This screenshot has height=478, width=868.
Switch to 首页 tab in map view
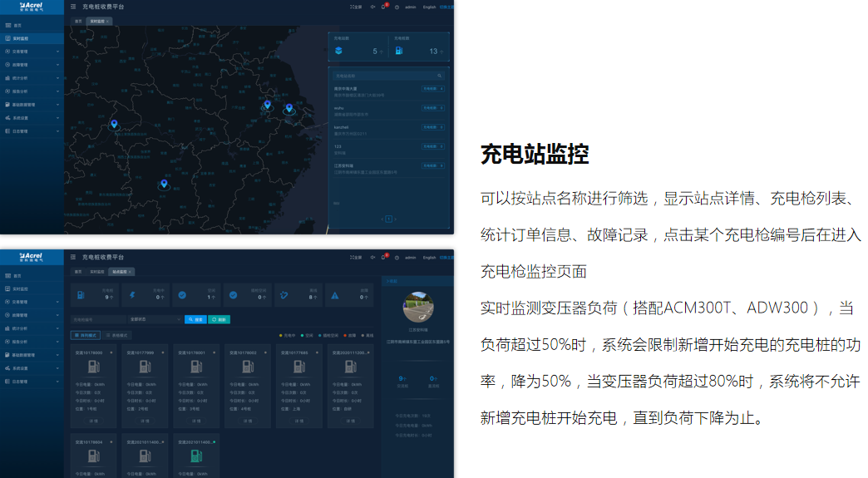click(78, 21)
